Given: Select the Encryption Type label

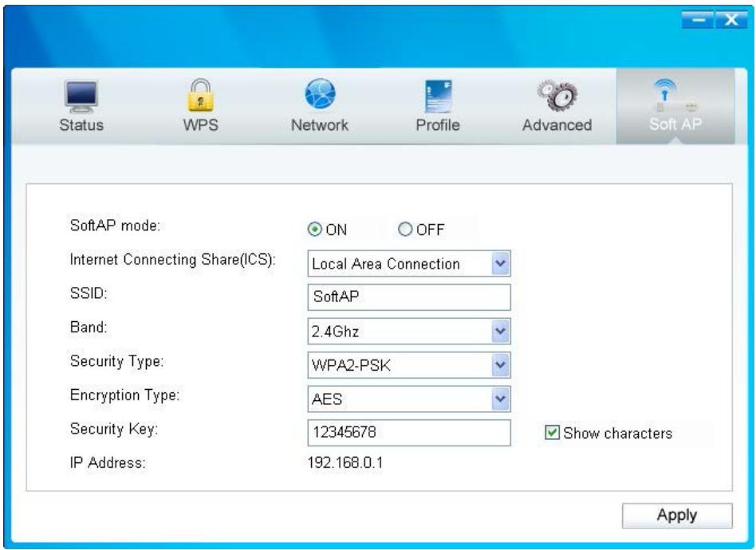Looking at the screenshot, I should (124, 395).
